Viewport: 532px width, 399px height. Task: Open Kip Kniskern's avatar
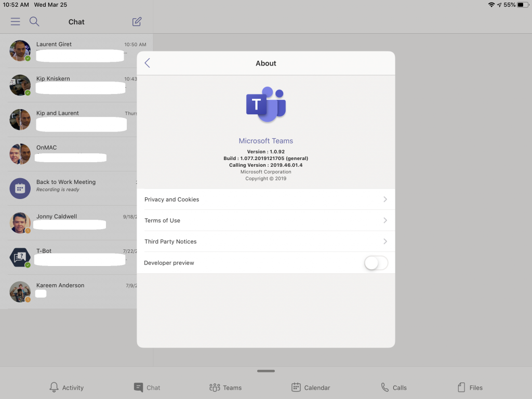(20, 85)
